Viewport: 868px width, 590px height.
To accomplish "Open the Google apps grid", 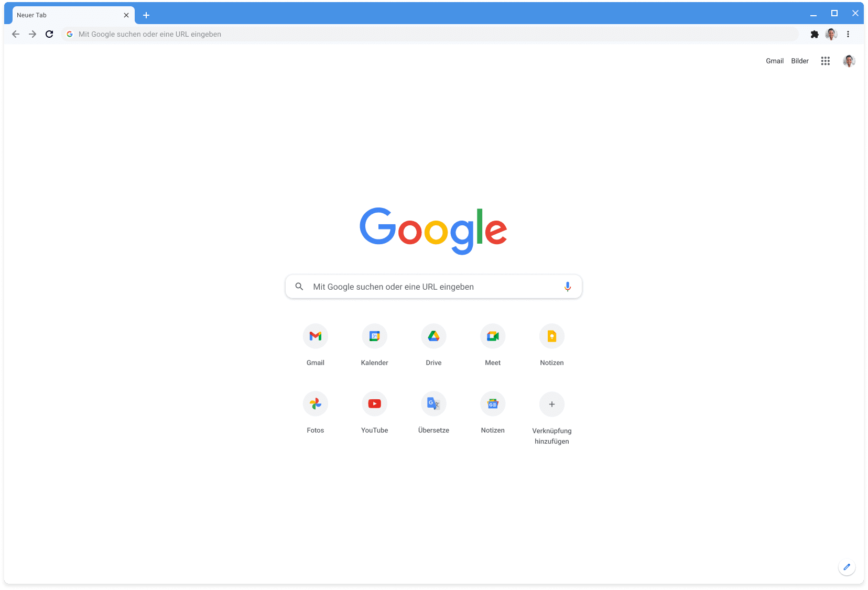I will (826, 61).
